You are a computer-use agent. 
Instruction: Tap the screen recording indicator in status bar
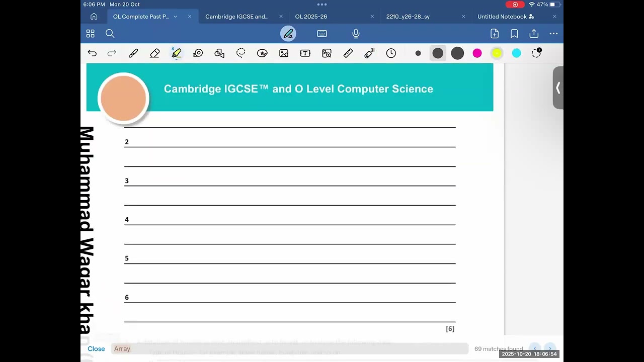pyautogui.click(x=515, y=5)
